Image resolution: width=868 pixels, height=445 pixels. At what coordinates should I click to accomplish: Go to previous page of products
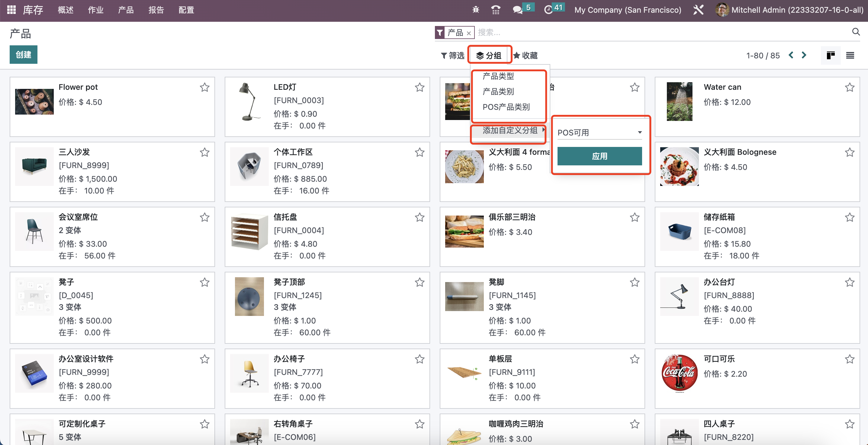(x=791, y=55)
